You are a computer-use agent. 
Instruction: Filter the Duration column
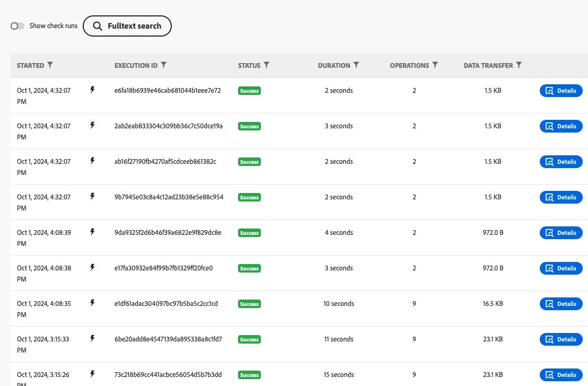click(x=356, y=65)
